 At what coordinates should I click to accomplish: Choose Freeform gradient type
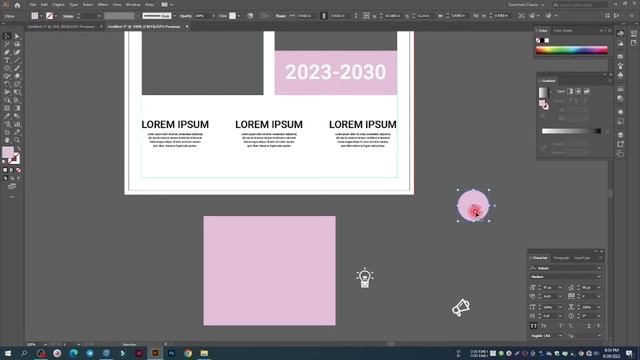(x=587, y=91)
